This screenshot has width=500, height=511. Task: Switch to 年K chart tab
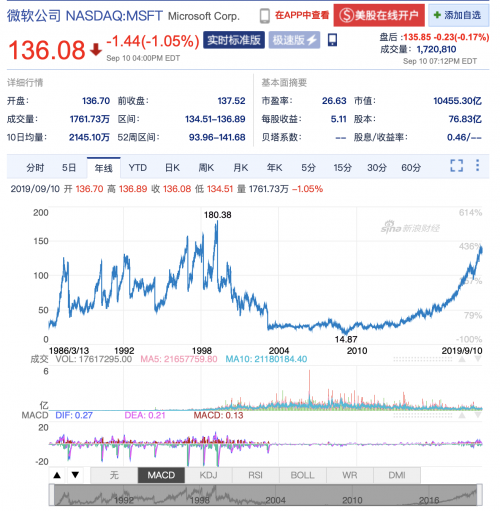tap(274, 168)
